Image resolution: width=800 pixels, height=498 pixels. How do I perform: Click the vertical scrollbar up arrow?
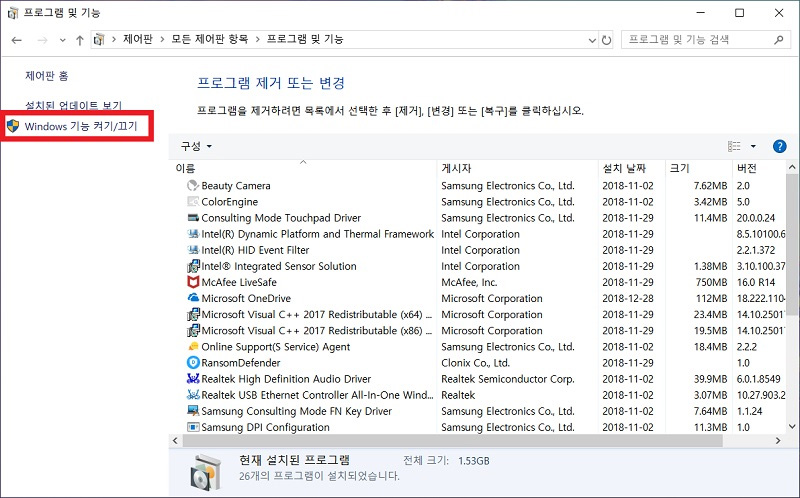click(x=792, y=167)
